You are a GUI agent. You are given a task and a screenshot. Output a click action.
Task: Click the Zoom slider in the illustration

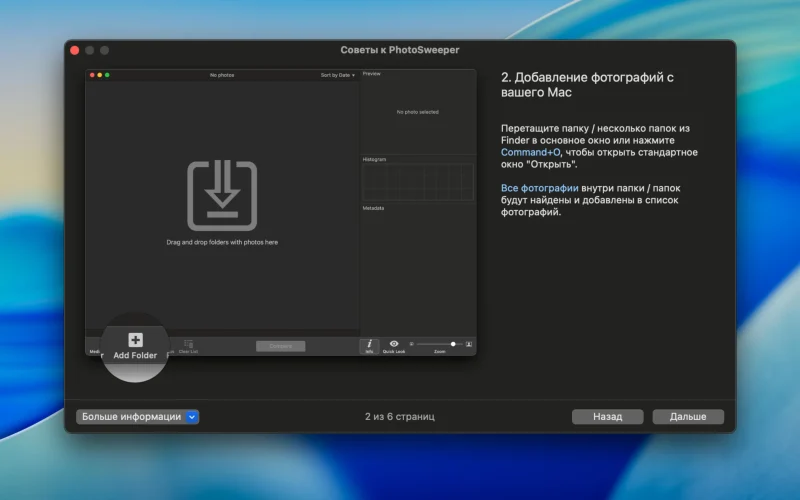click(x=439, y=344)
